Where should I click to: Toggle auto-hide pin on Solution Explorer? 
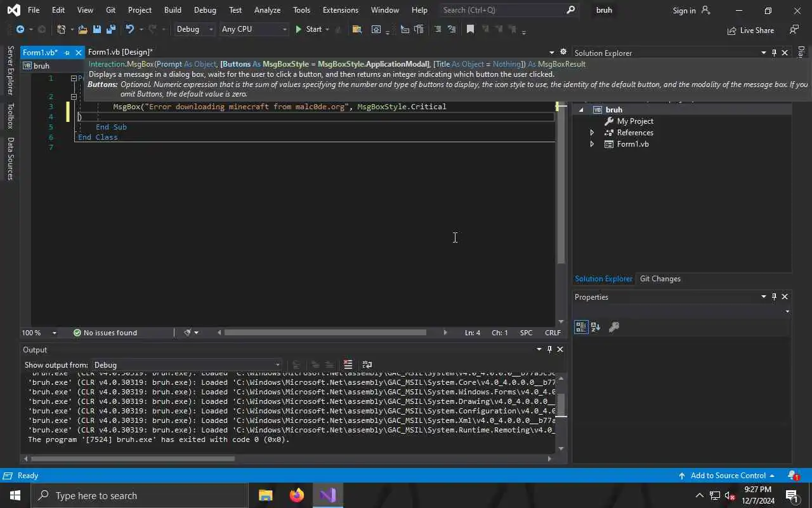click(x=774, y=53)
